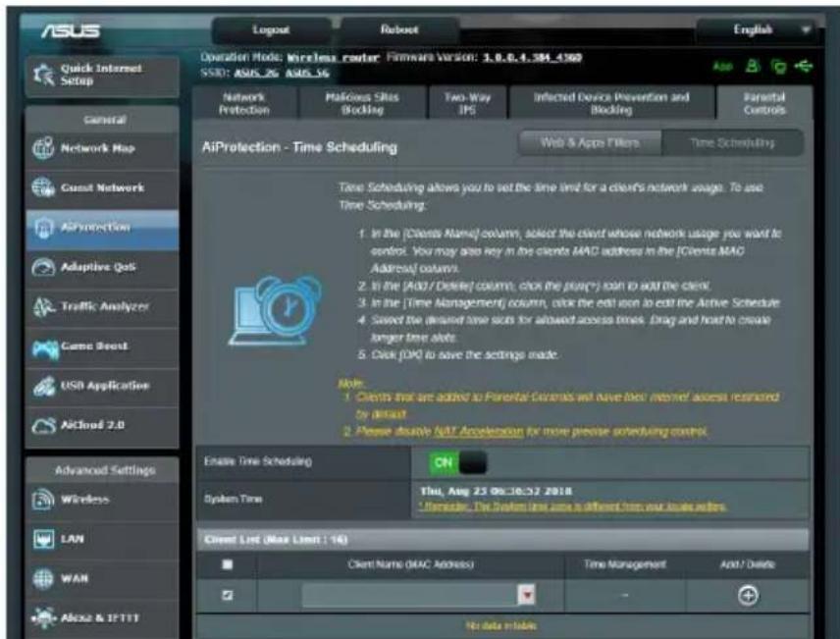The width and height of the screenshot is (840, 639).
Task: Click the client name input field
Action: pos(410,595)
